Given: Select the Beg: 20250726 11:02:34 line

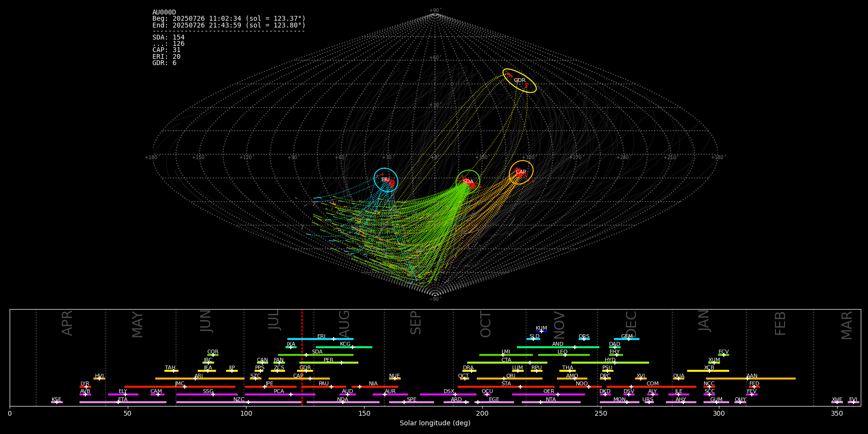Looking at the screenshot, I should [x=229, y=19].
